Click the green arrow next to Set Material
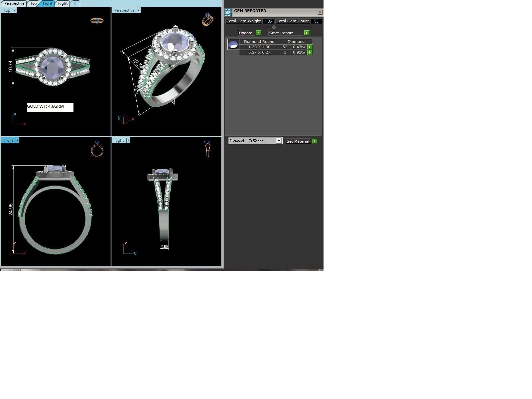 coord(315,141)
